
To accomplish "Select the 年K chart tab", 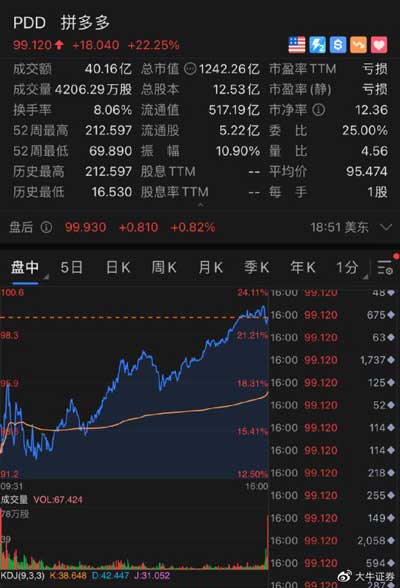I will click(x=303, y=268).
